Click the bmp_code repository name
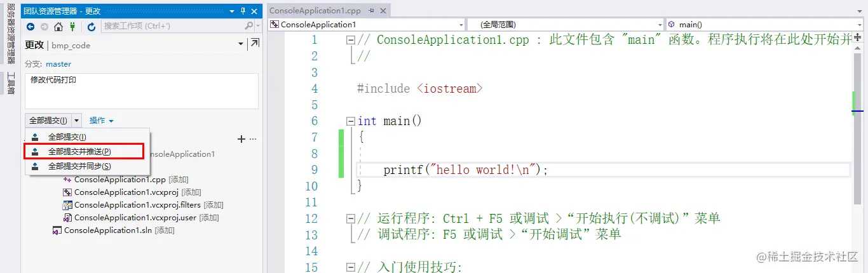This screenshot has width=868, height=273. 71,46
